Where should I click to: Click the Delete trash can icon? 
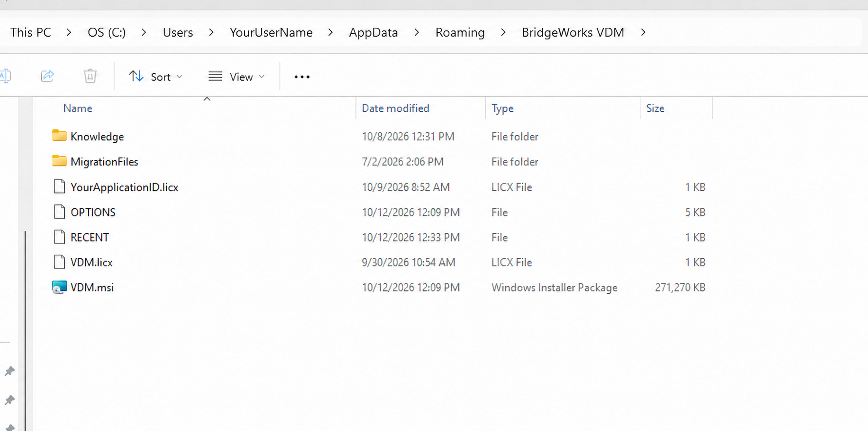(90, 76)
